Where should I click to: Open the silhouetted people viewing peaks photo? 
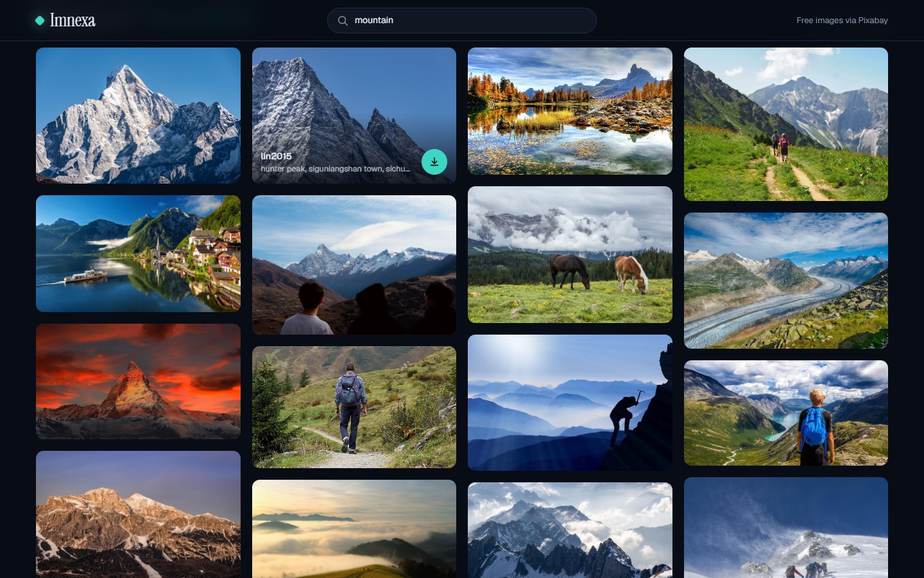click(354, 265)
